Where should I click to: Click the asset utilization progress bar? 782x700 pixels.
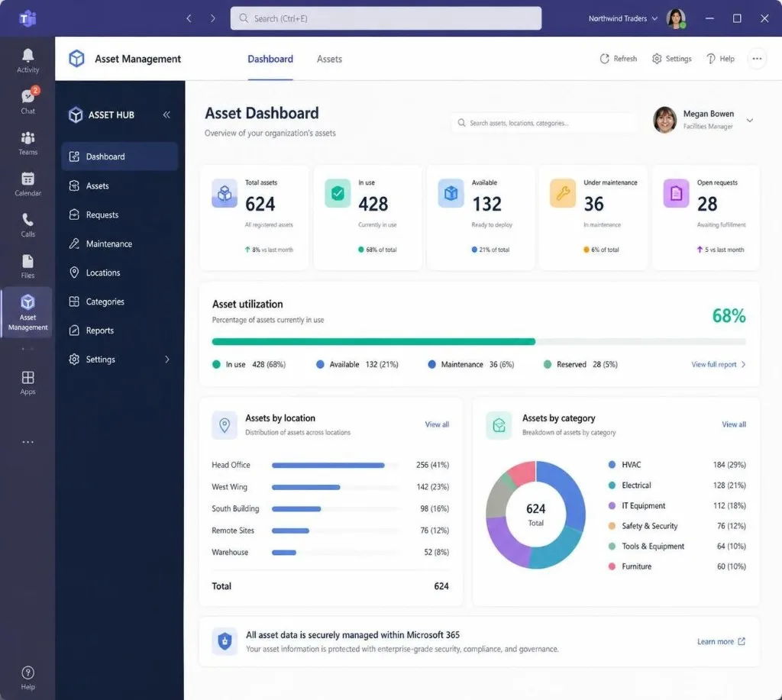pos(479,341)
